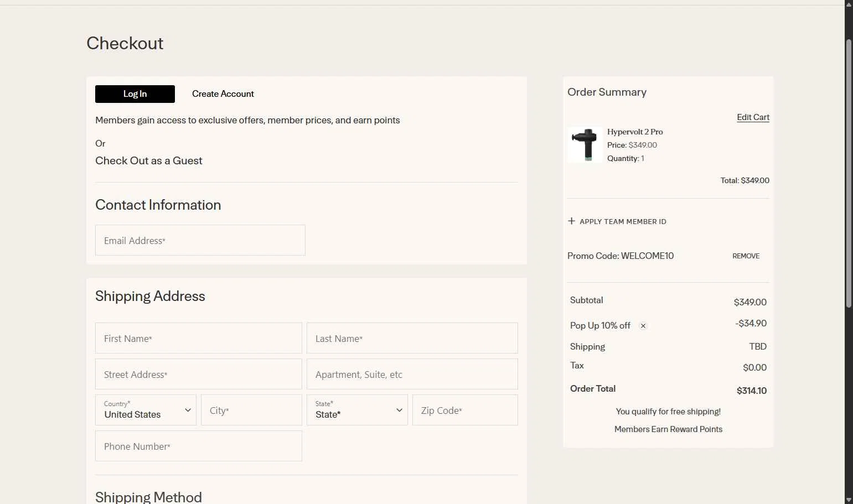
Task: Click the Check Out as a Guest heading
Action: tap(149, 160)
